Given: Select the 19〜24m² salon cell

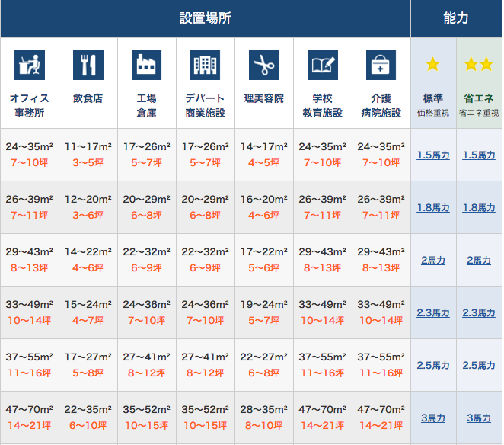Looking at the screenshot, I should [x=264, y=312].
